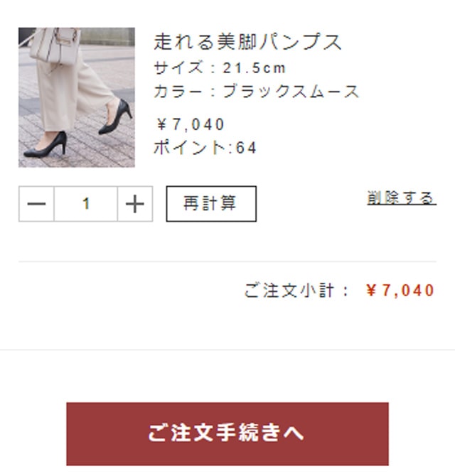Click the divider line above checkout button

point(227,350)
